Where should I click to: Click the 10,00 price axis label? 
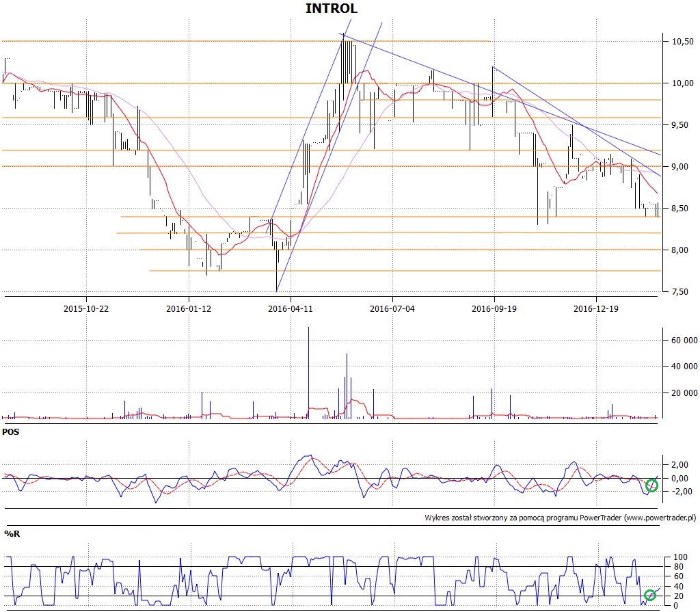(683, 83)
